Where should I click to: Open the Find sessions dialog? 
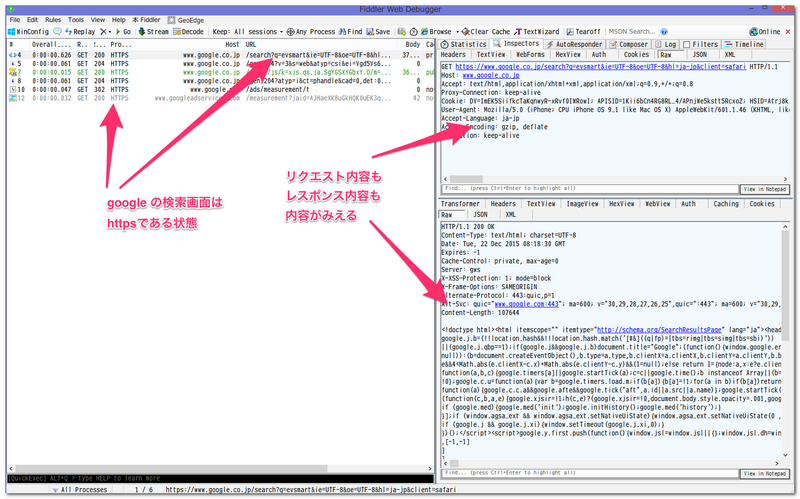point(351,32)
